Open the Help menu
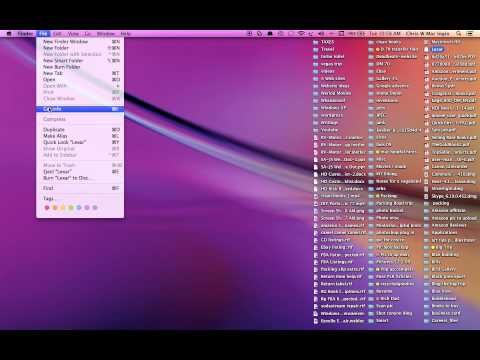The image size is (480, 360). (x=125, y=34)
